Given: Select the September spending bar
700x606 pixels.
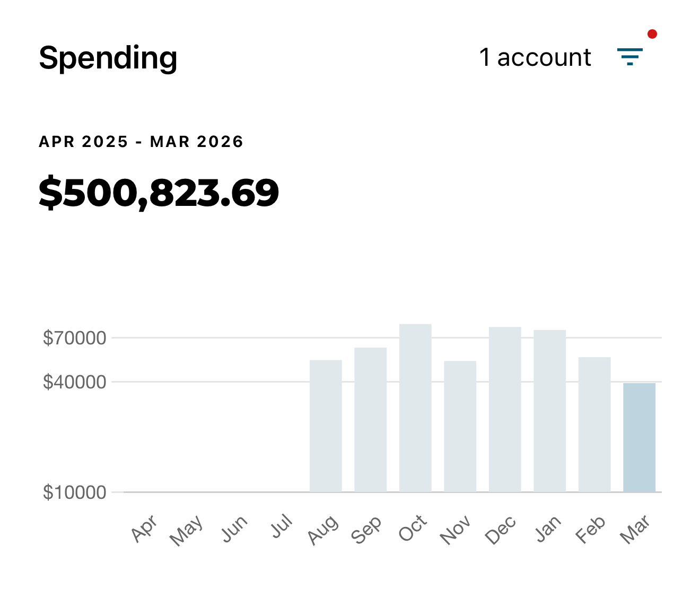Looking at the screenshot, I should point(370,419).
